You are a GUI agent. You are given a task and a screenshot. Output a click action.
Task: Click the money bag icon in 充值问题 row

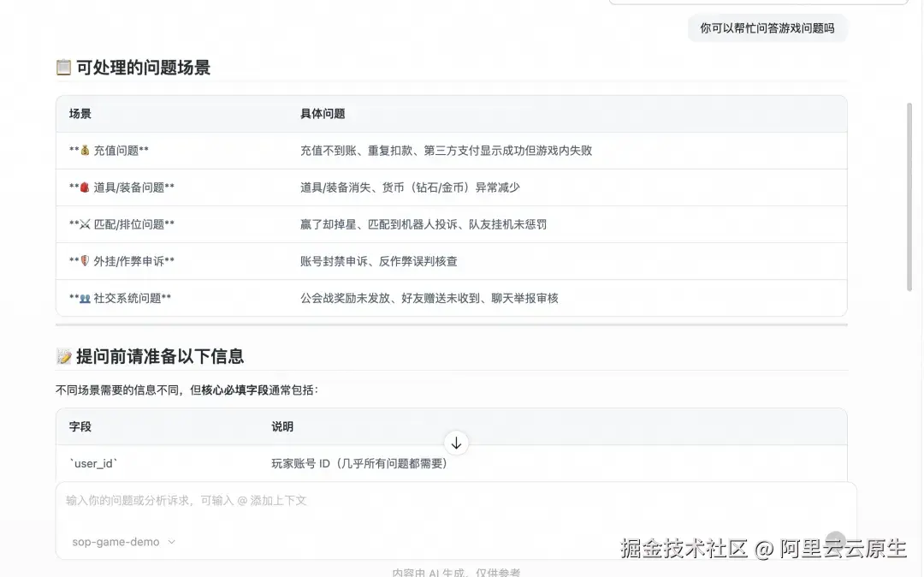[x=83, y=150]
